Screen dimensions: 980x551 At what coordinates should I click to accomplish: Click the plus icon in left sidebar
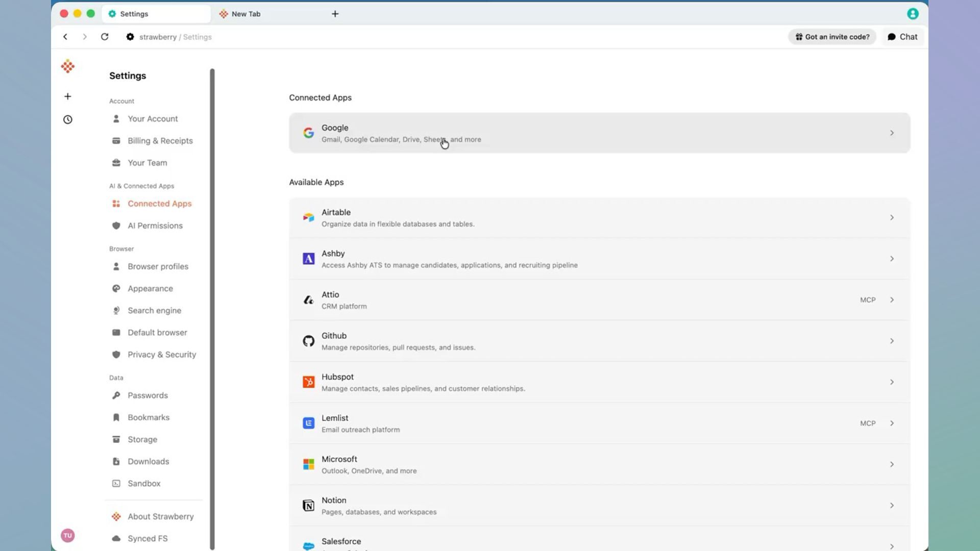67,96
